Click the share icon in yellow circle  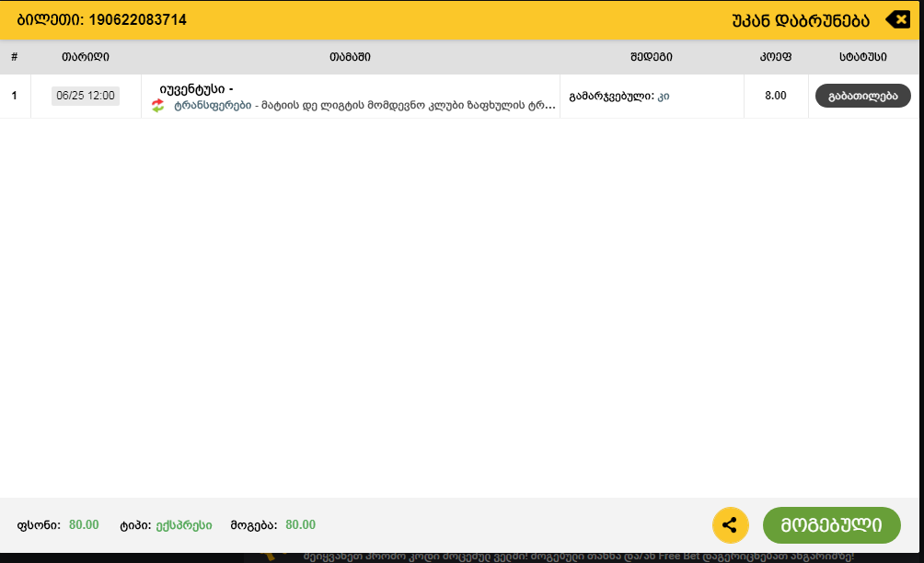730,525
